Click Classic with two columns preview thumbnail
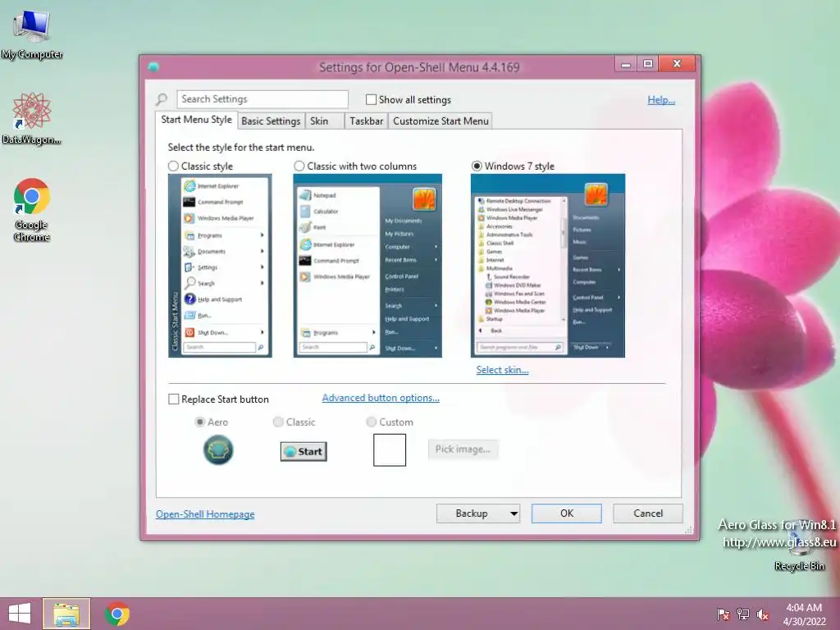This screenshot has height=630, width=840. [367, 266]
